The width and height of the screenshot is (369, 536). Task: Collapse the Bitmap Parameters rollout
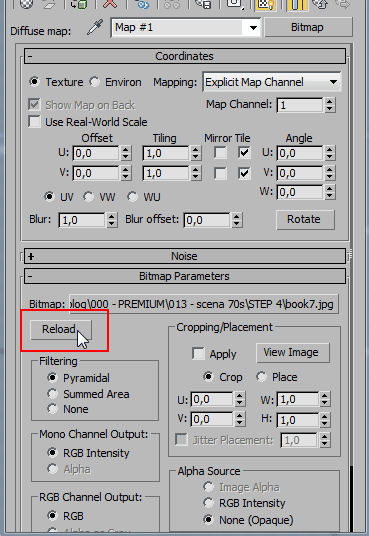click(185, 276)
